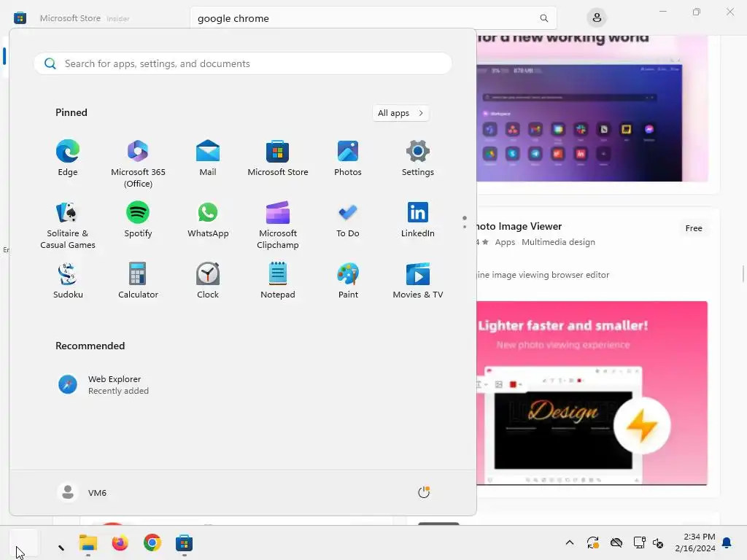
Task: Click Microsoft Store window logo icon
Action: [x=20, y=18]
